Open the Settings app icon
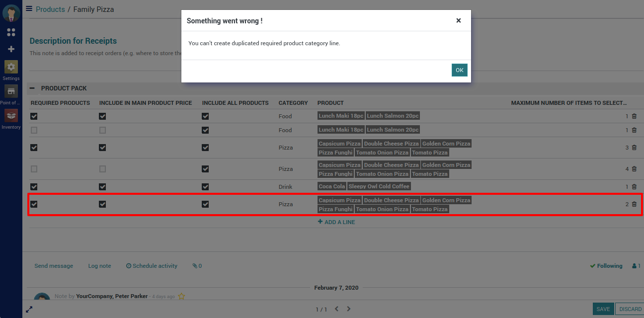 click(x=11, y=67)
